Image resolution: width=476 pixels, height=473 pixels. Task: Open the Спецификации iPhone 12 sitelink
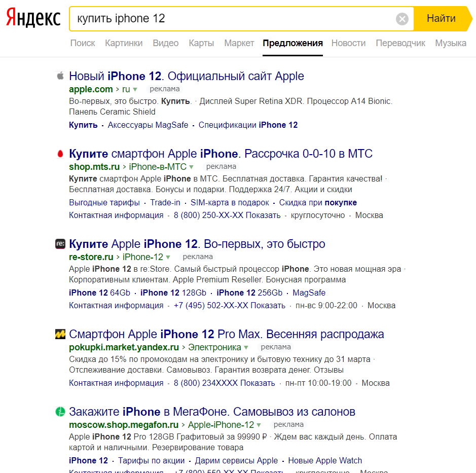tap(248, 125)
